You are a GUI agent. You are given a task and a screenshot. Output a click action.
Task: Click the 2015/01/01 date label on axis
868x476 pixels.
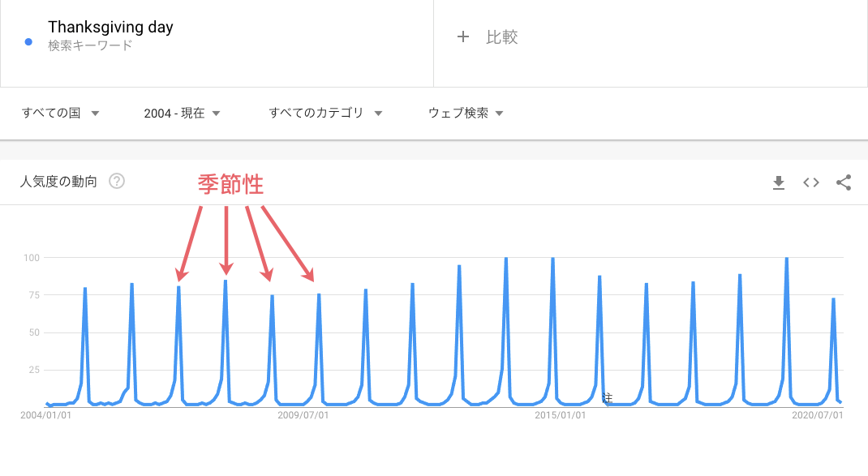560,415
